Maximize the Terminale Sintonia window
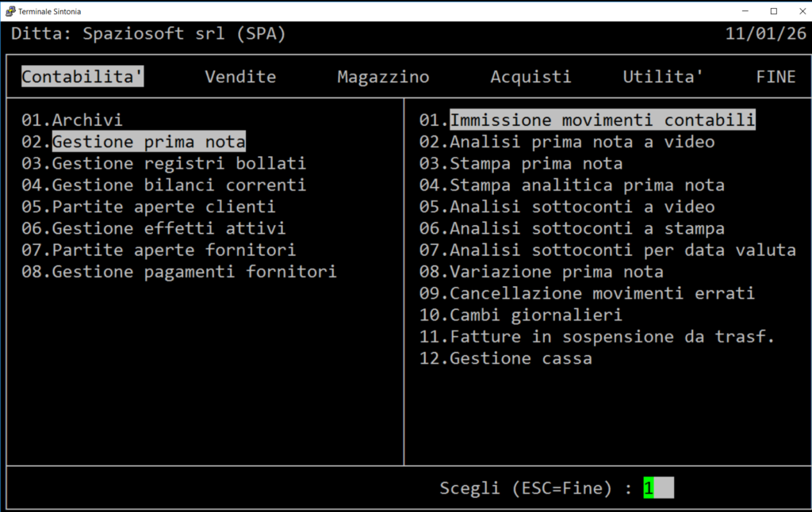812x512 pixels. (773, 11)
